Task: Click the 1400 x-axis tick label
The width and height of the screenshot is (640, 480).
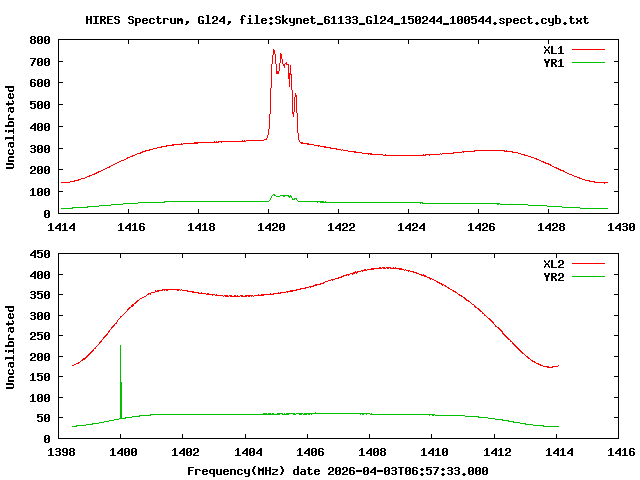Action: tap(123, 452)
